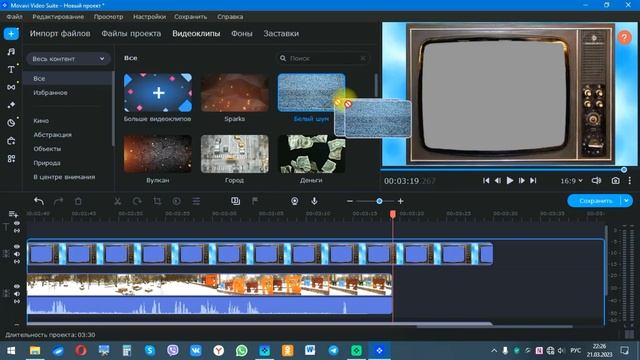Zoom out the timeline with minus
Screen dimensions: 640x360
350,201
